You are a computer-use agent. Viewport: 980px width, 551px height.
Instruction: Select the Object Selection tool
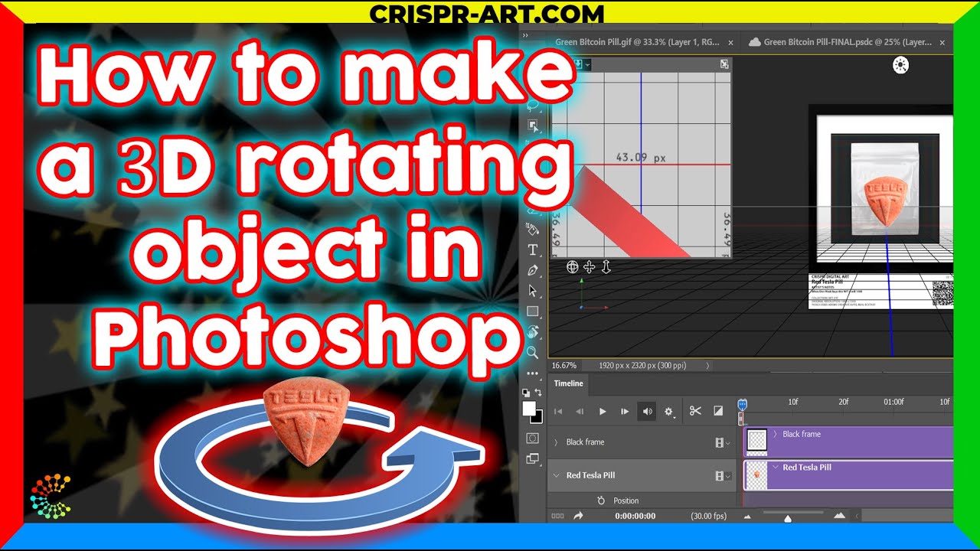click(x=533, y=125)
